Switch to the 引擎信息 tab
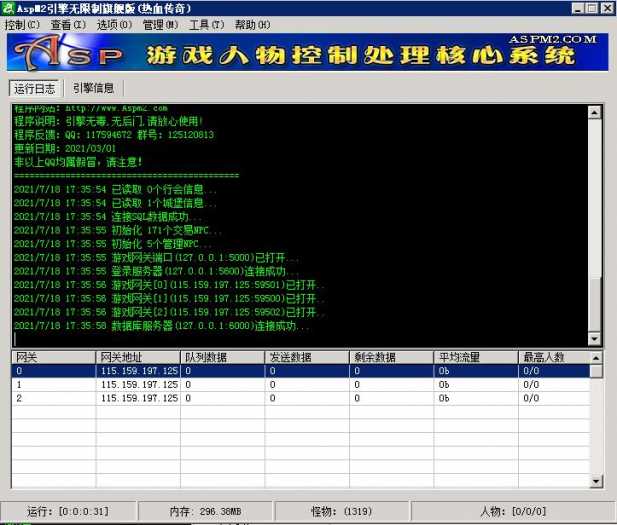 [94, 88]
